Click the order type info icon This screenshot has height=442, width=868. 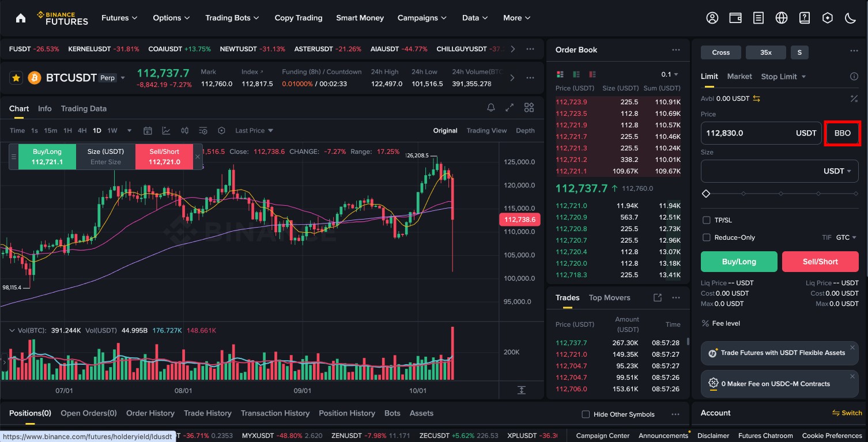(854, 77)
